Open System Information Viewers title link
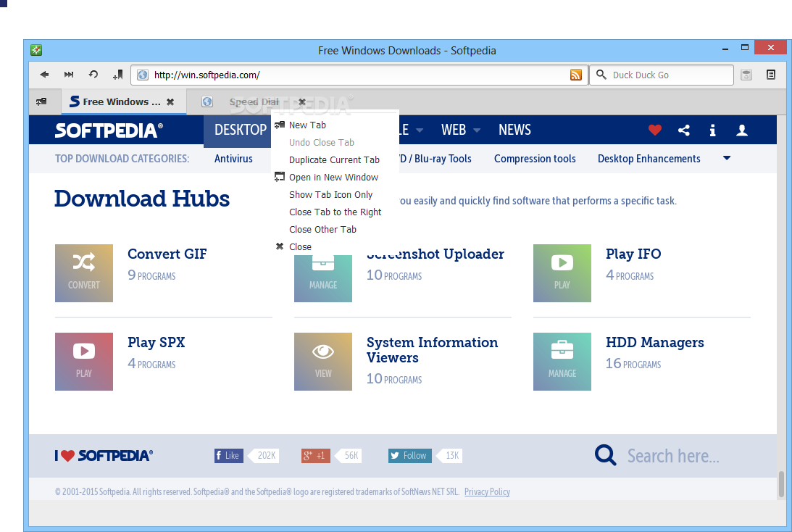The width and height of the screenshot is (792, 532). pyautogui.click(x=433, y=349)
